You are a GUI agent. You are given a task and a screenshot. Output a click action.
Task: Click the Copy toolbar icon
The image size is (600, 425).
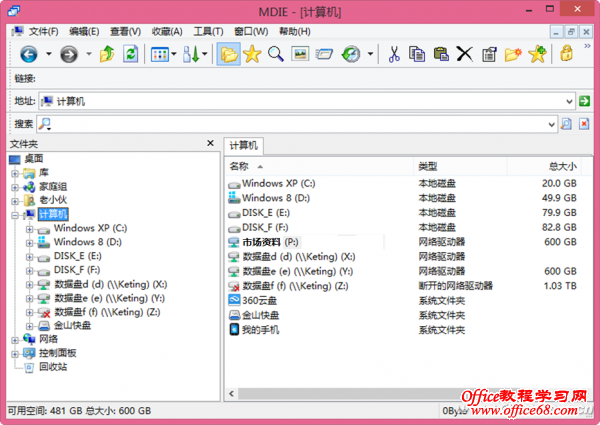(x=417, y=54)
